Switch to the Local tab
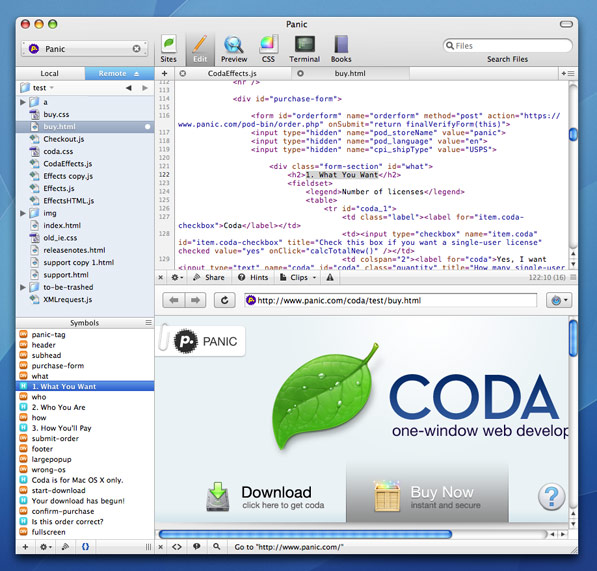 pyautogui.click(x=50, y=73)
